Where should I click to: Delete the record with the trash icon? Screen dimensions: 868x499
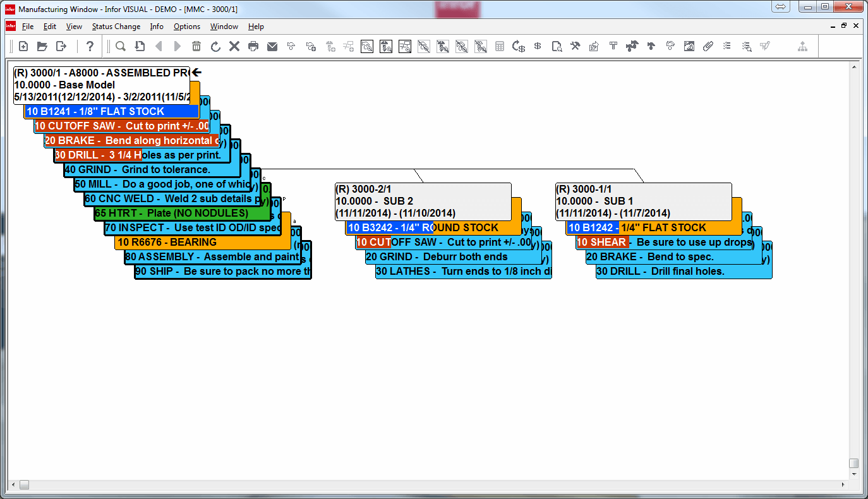(196, 45)
